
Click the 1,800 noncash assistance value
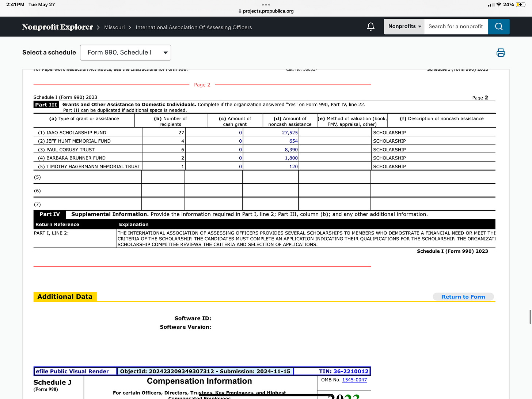pyautogui.click(x=291, y=158)
